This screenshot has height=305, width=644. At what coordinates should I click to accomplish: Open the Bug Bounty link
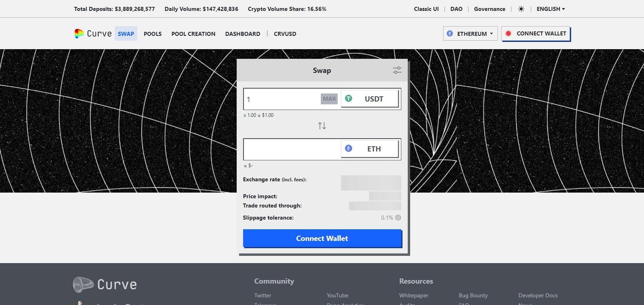tap(473, 295)
